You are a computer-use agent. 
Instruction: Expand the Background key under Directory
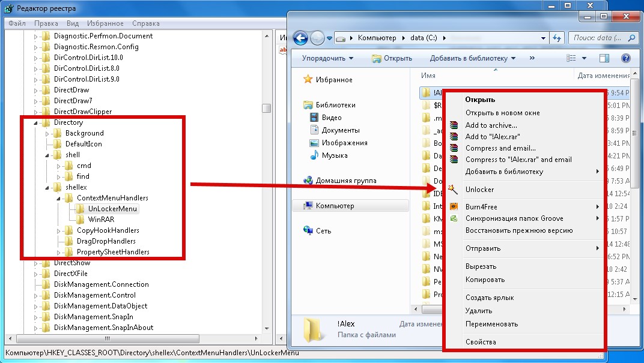[47, 133]
